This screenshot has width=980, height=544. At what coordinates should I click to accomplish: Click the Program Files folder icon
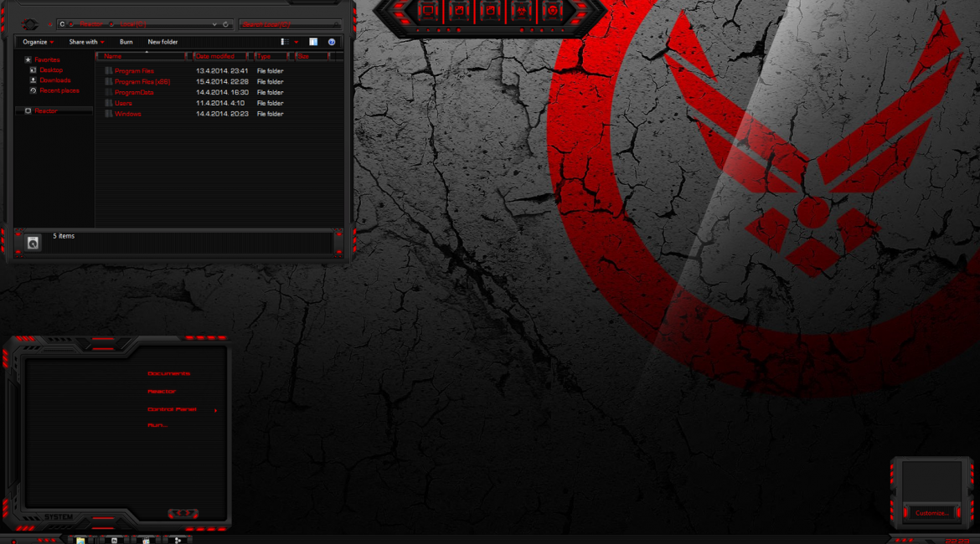[109, 70]
